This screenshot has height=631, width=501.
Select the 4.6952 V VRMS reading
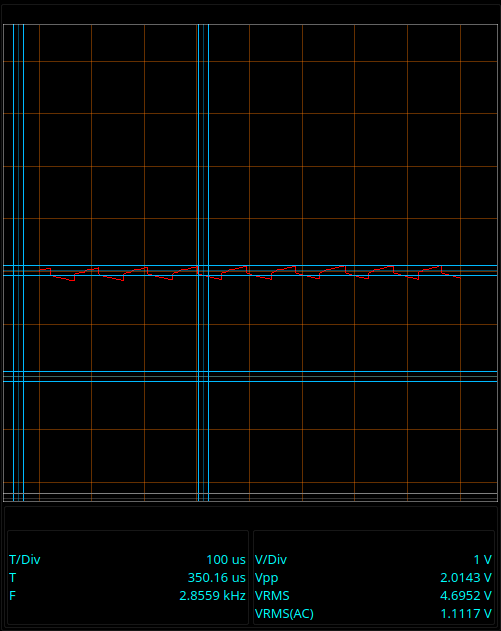point(466,596)
